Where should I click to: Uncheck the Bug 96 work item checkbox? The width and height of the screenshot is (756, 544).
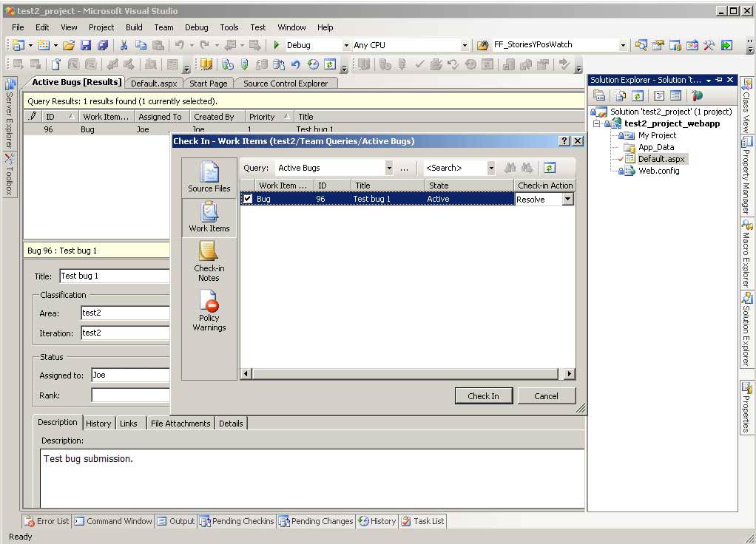tap(247, 199)
